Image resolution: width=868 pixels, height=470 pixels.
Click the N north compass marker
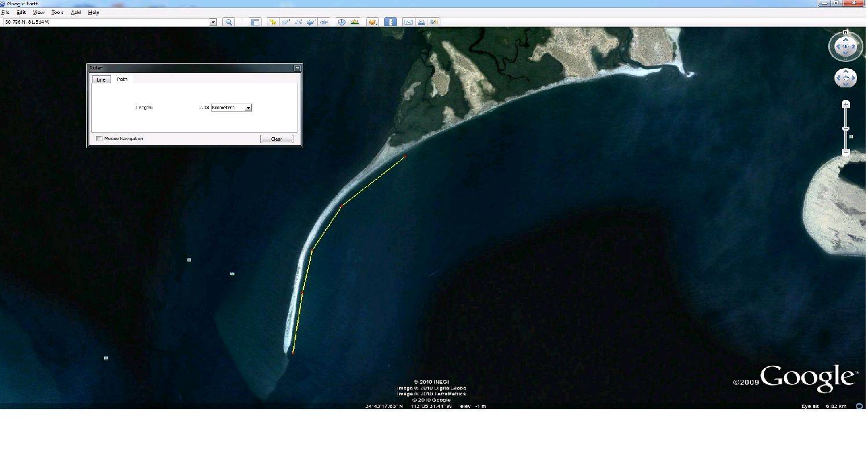(845, 32)
